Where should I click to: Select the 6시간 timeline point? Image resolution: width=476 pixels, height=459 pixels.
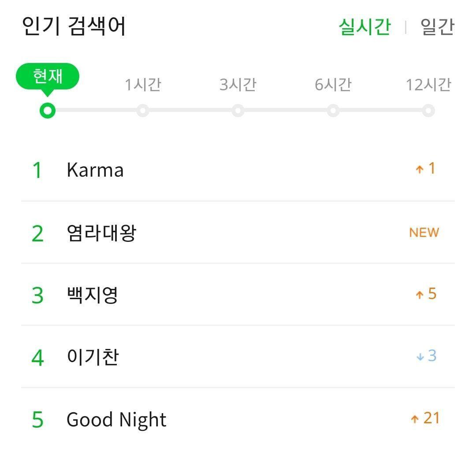pos(333,110)
